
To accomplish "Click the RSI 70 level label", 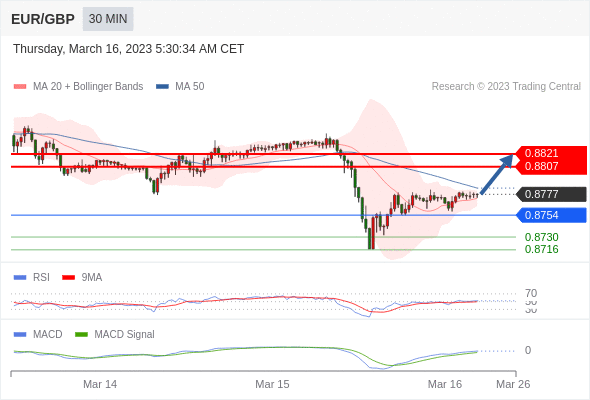I will [x=531, y=293].
